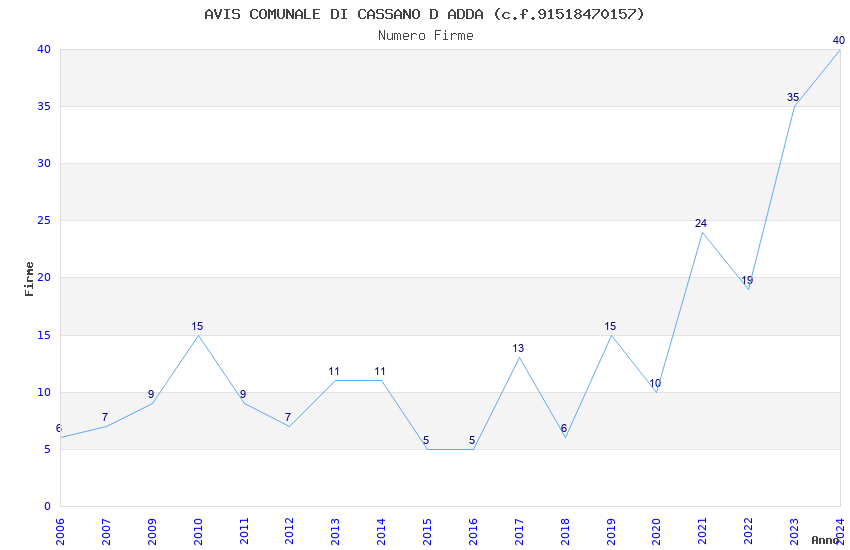Click data label 13 for year 2017

click(518, 348)
